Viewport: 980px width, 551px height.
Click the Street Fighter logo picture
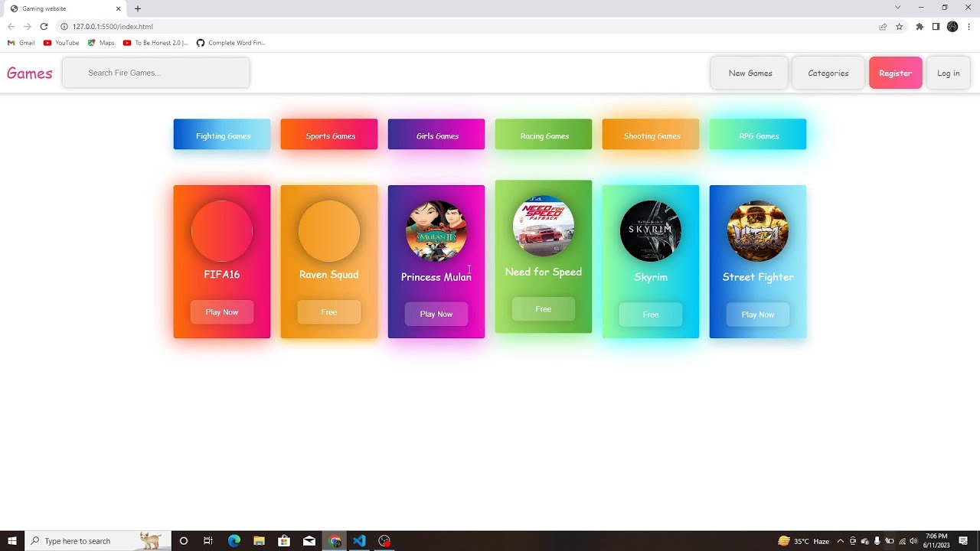pyautogui.click(x=758, y=231)
